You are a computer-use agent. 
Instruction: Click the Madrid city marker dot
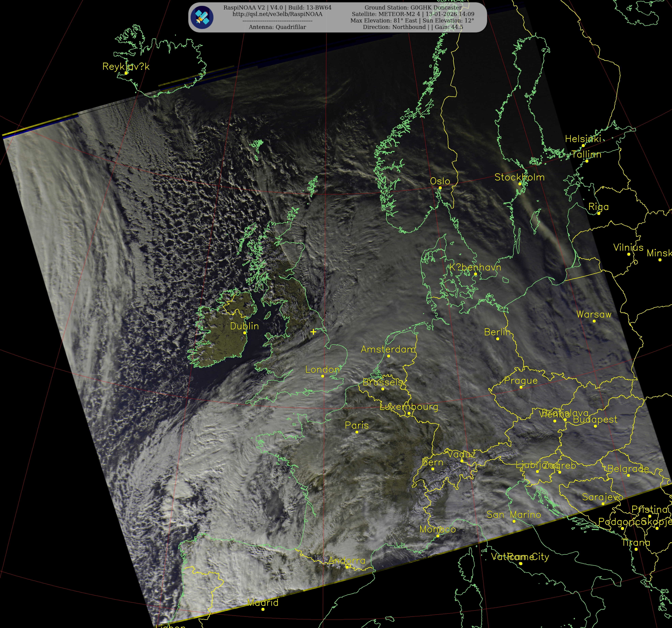coord(263,609)
